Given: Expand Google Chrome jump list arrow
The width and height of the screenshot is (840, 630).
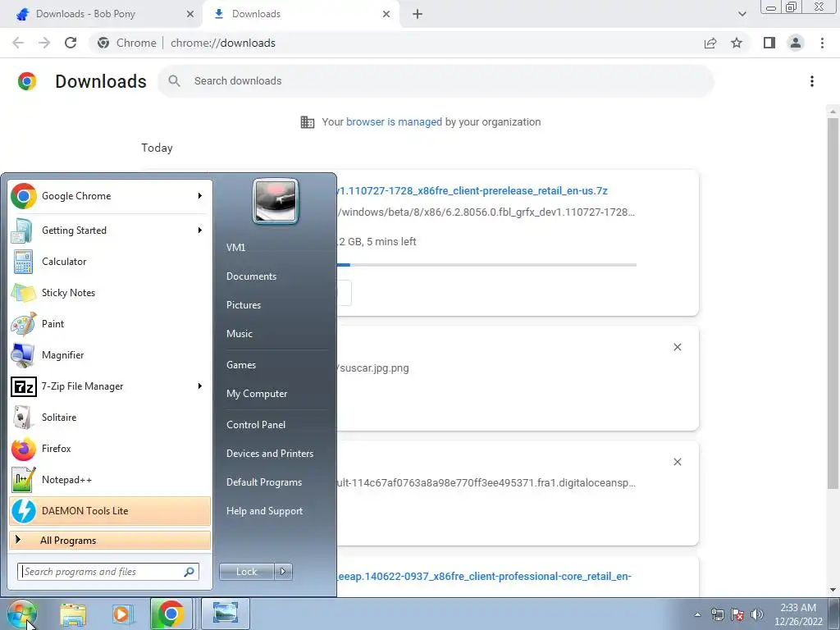Looking at the screenshot, I should pyautogui.click(x=200, y=196).
